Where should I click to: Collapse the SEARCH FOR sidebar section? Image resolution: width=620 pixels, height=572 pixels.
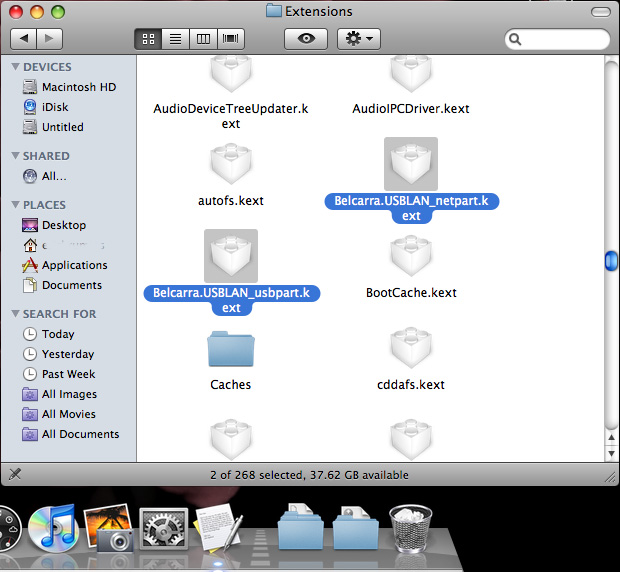coord(15,313)
